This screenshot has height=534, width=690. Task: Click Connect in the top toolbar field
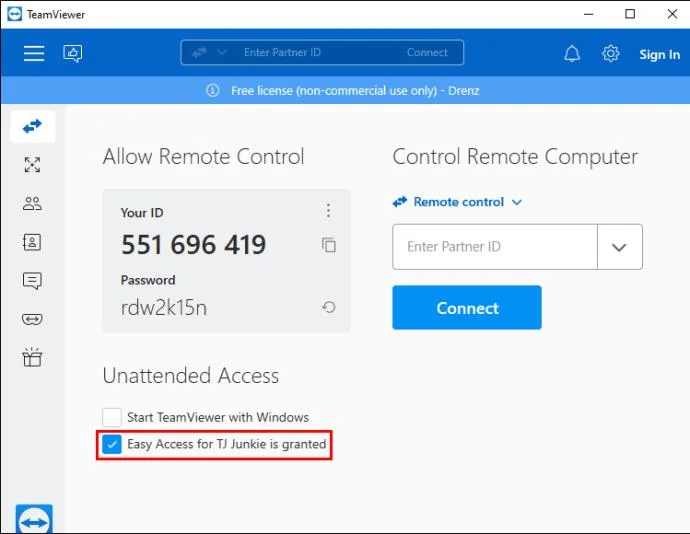427,52
